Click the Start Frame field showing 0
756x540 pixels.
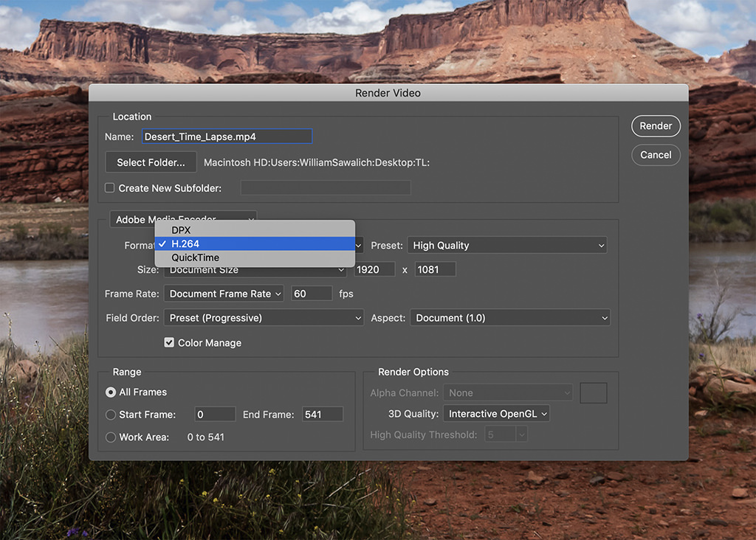tap(215, 415)
